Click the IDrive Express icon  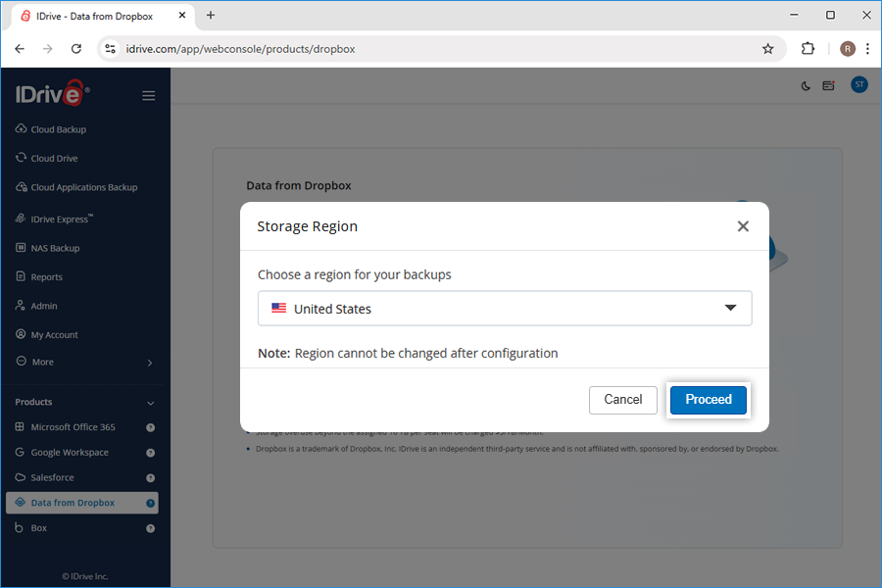click(x=21, y=219)
